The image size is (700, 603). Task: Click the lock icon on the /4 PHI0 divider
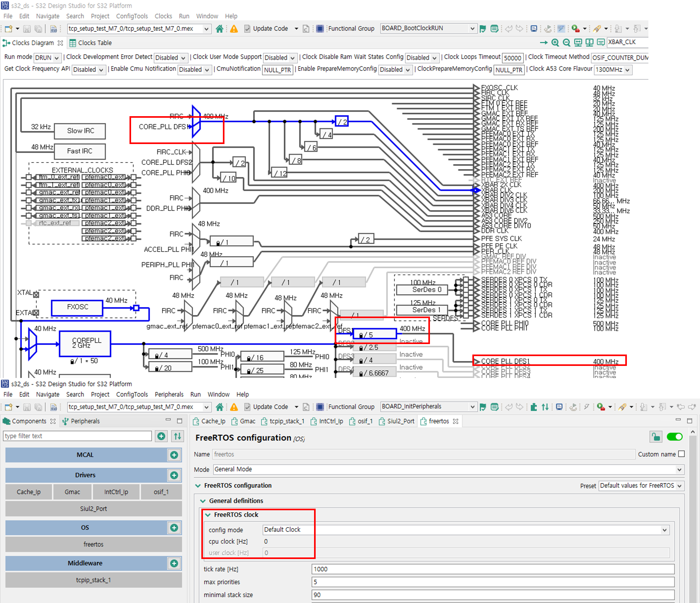157,355
